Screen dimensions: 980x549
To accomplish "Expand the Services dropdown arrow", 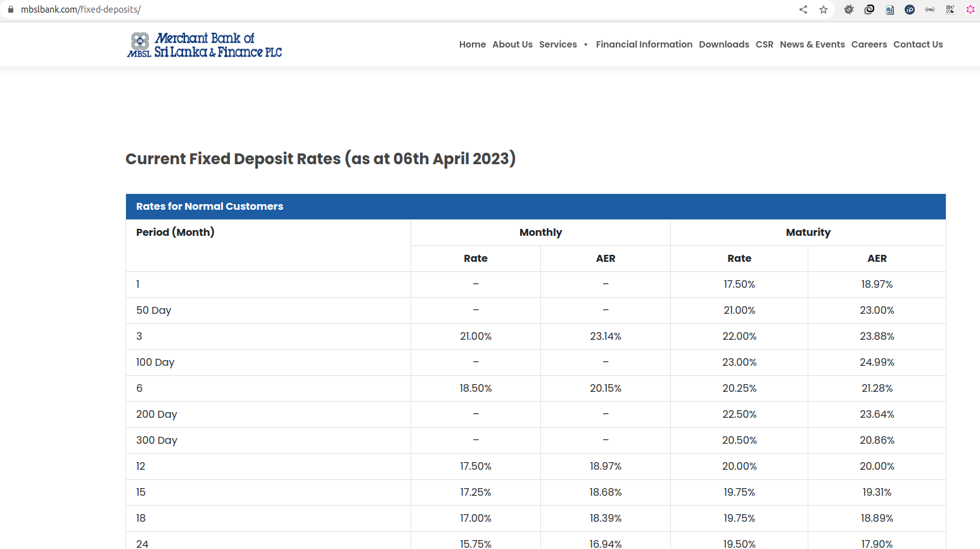I will pos(585,45).
